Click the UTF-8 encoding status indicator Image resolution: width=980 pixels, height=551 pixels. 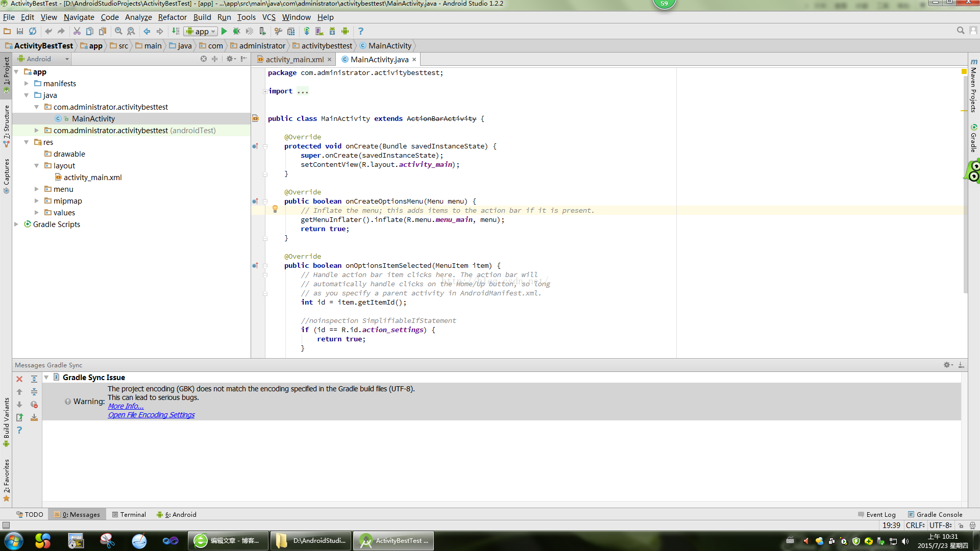[940, 525]
